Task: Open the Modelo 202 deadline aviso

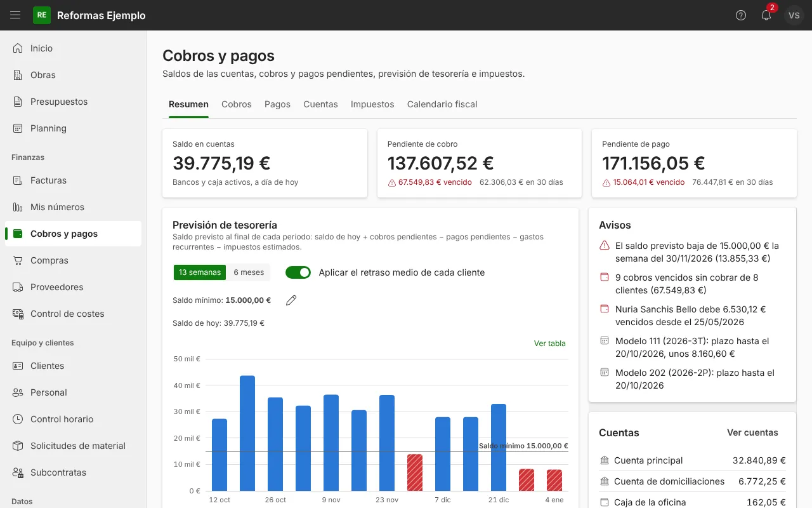Action: pyautogui.click(x=692, y=379)
